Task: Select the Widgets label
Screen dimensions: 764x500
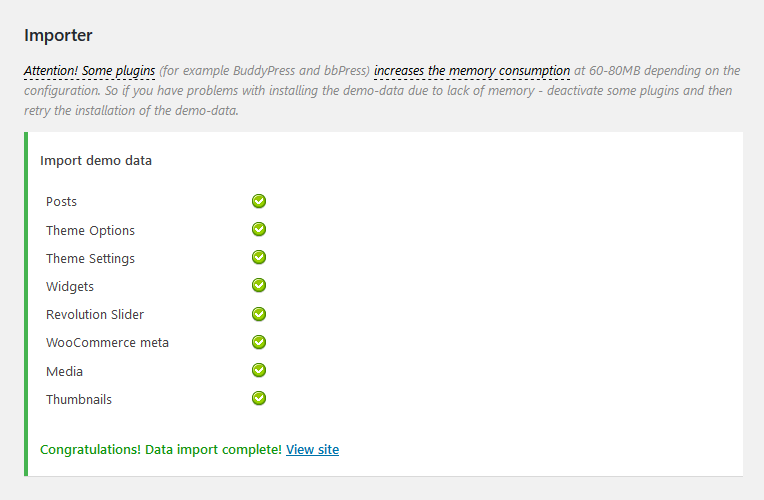Action: coord(70,287)
